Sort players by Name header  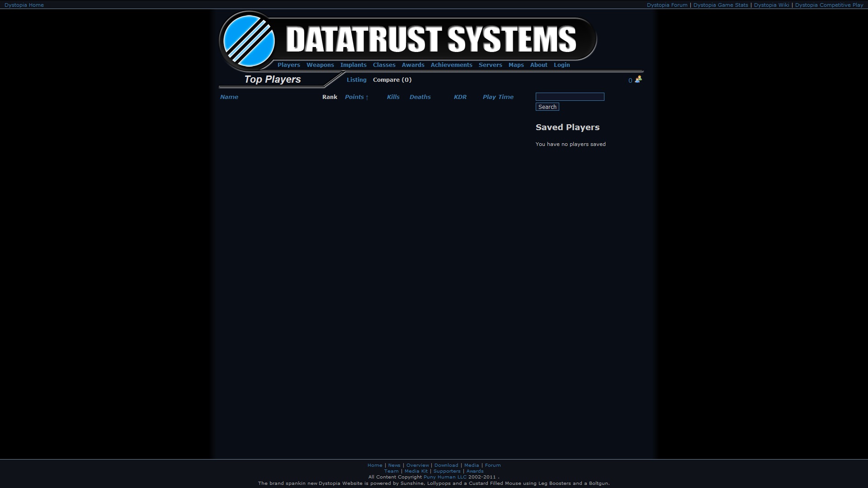[x=229, y=97]
